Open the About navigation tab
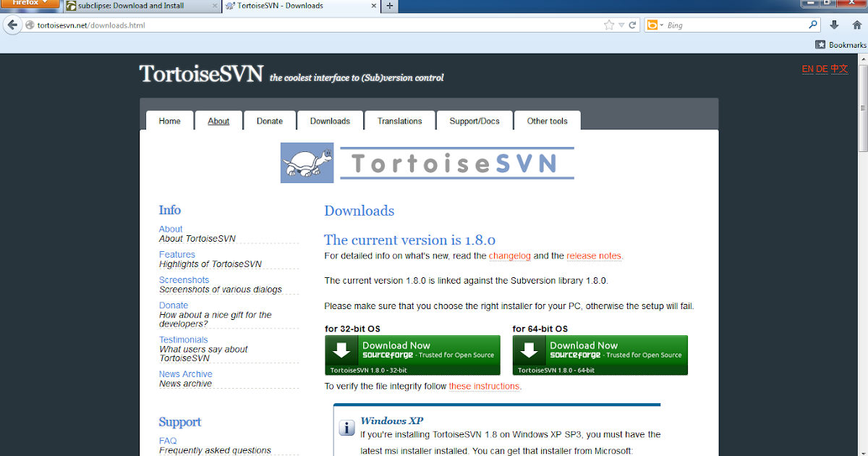 [218, 121]
